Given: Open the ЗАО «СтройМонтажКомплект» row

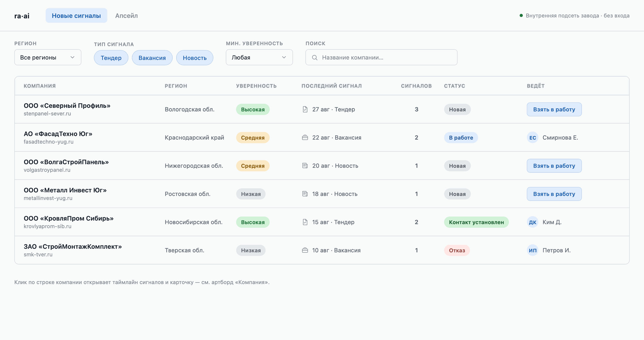Looking at the screenshot, I should pos(322,250).
